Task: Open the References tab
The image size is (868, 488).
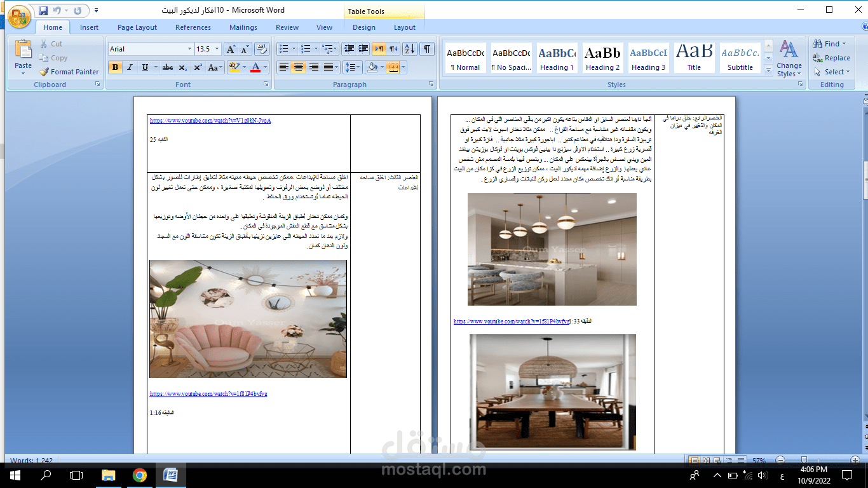Action: coord(193,27)
